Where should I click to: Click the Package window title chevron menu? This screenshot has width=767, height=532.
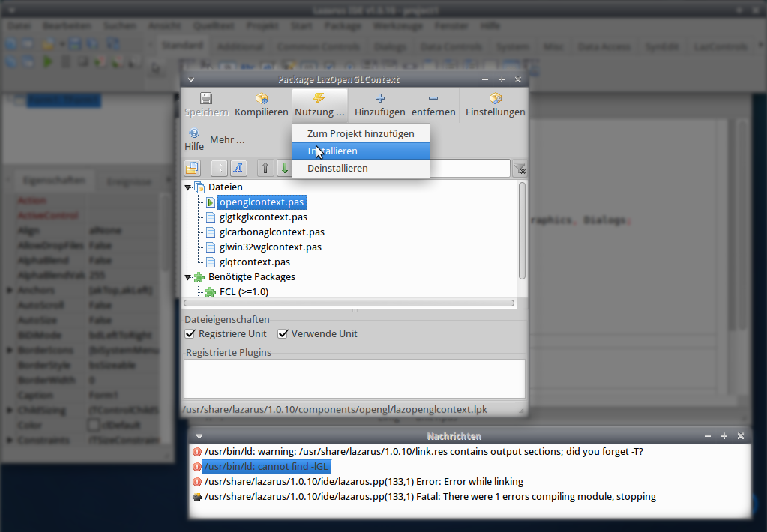(190, 79)
